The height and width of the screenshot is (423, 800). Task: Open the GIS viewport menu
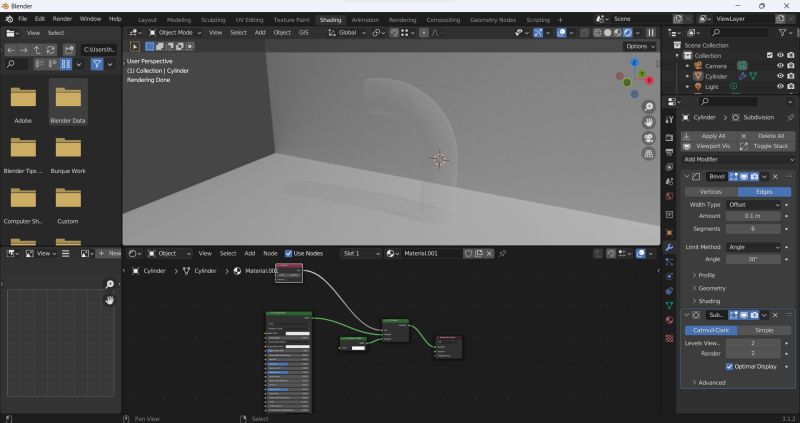304,33
